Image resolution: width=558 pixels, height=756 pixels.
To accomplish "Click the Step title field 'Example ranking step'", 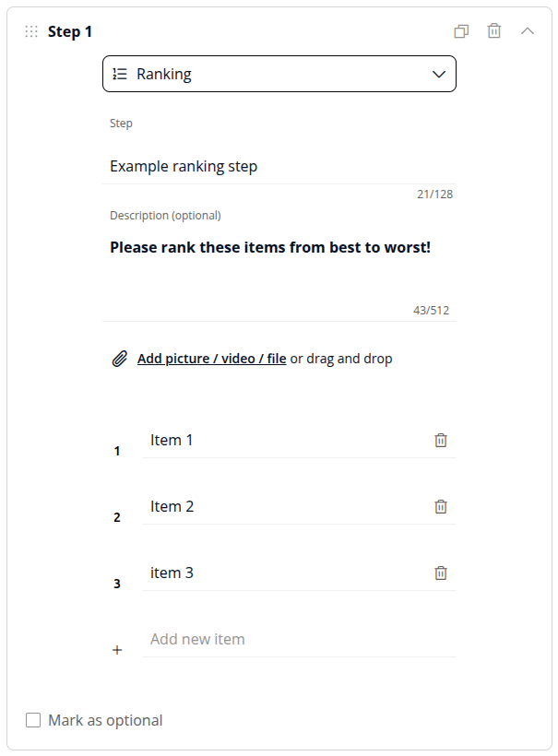I will [277, 167].
